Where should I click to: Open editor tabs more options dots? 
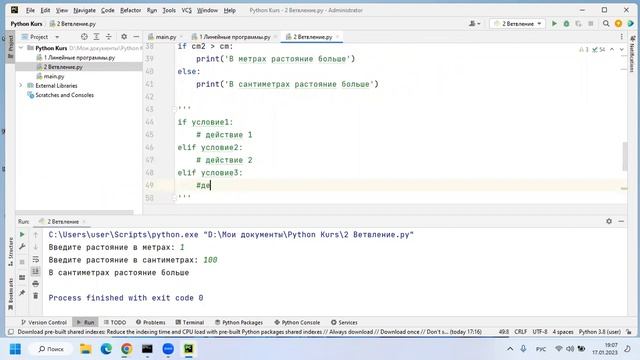[x=622, y=37]
